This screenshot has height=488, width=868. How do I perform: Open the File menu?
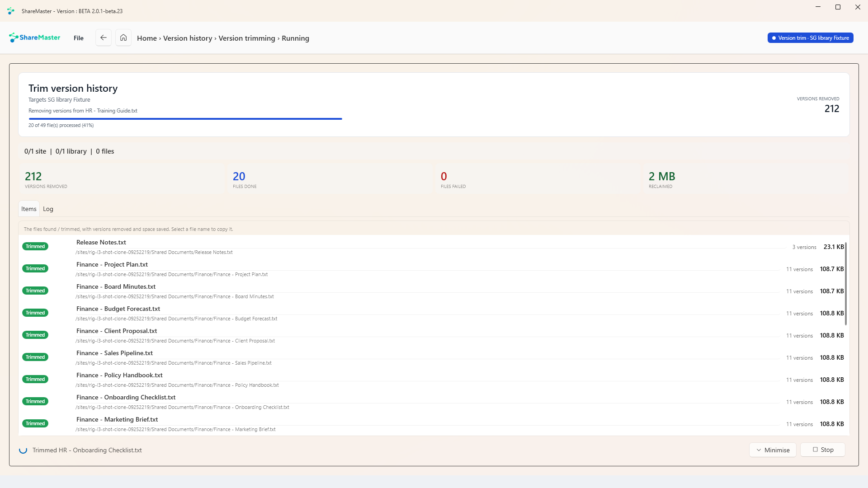pos(79,38)
